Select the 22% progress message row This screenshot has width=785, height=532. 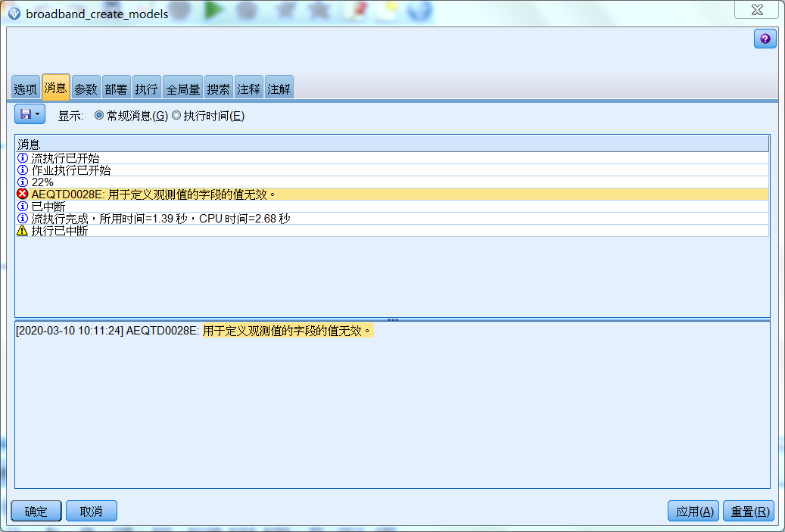[392, 182]
